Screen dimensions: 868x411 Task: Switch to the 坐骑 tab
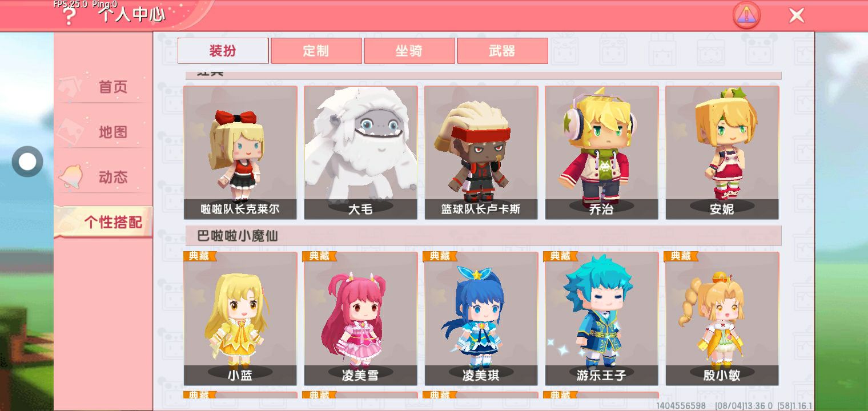(x=409, y=51)
